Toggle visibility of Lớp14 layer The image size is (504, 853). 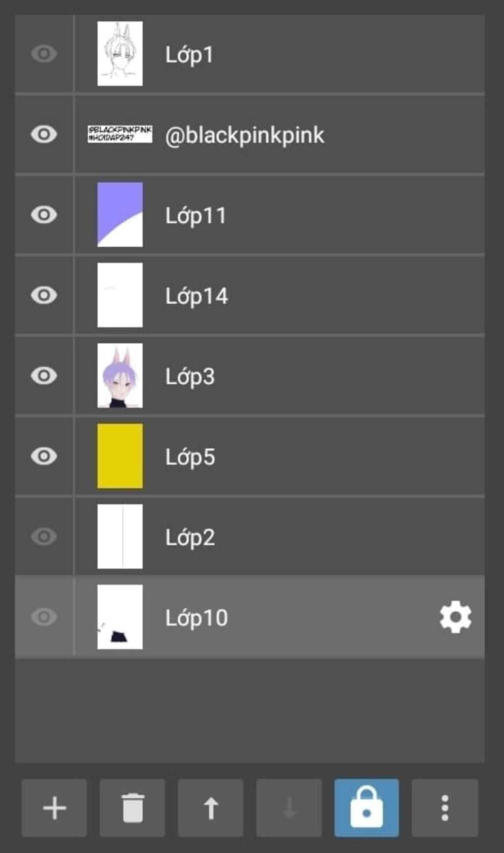44,295
